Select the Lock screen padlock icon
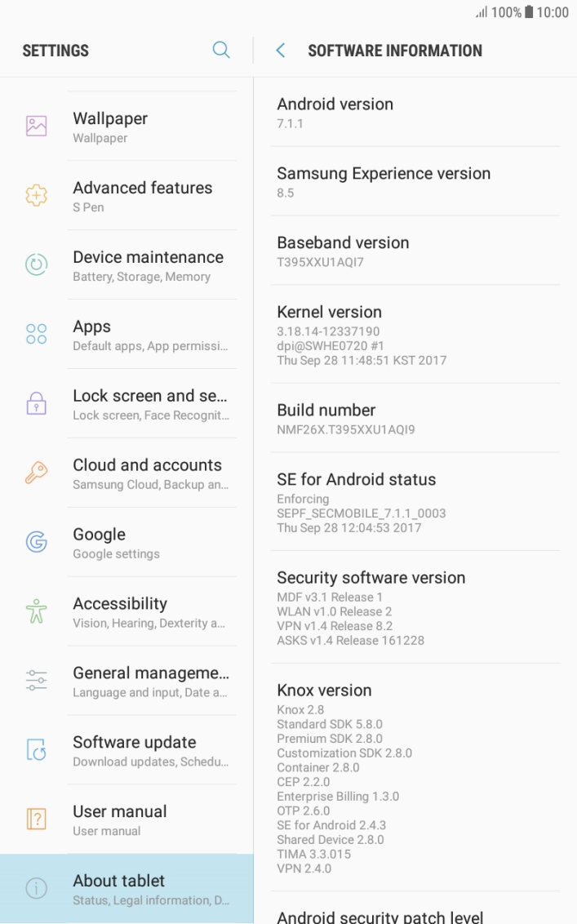 (36, 404)
